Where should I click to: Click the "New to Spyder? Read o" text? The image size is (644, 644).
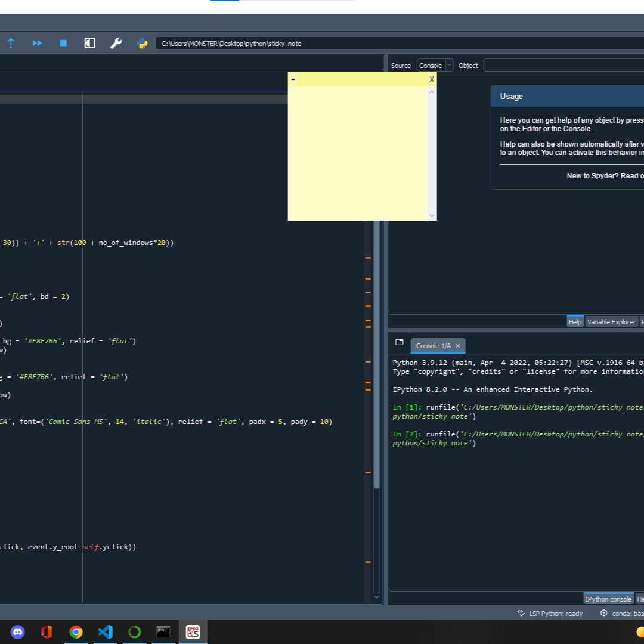(x=605, y=176)
